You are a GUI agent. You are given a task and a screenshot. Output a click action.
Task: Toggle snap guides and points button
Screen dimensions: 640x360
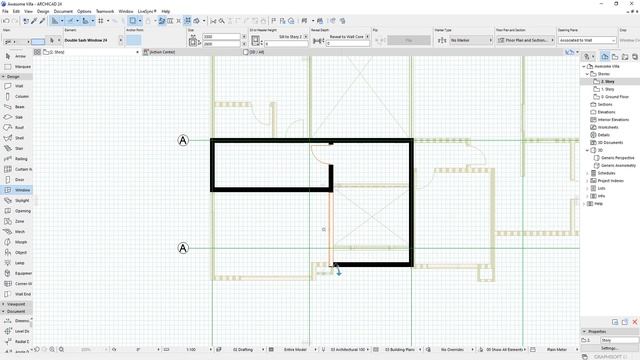pos(70,21)
